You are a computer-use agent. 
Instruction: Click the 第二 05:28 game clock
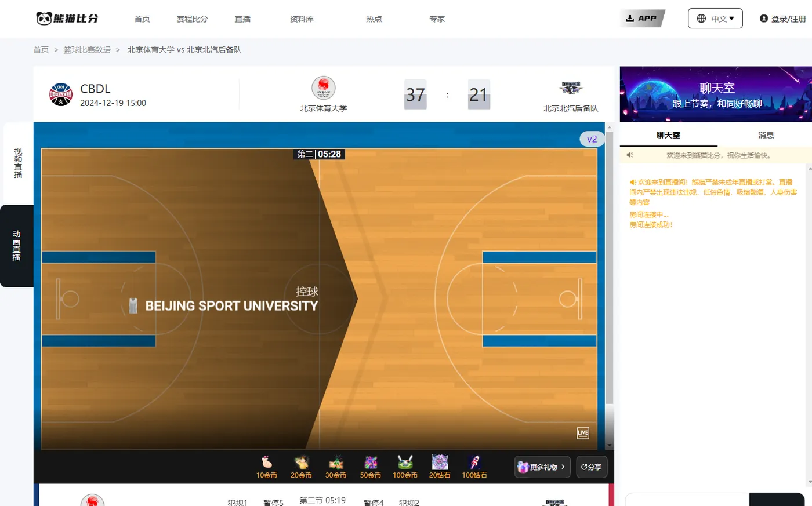click(319, 154)
